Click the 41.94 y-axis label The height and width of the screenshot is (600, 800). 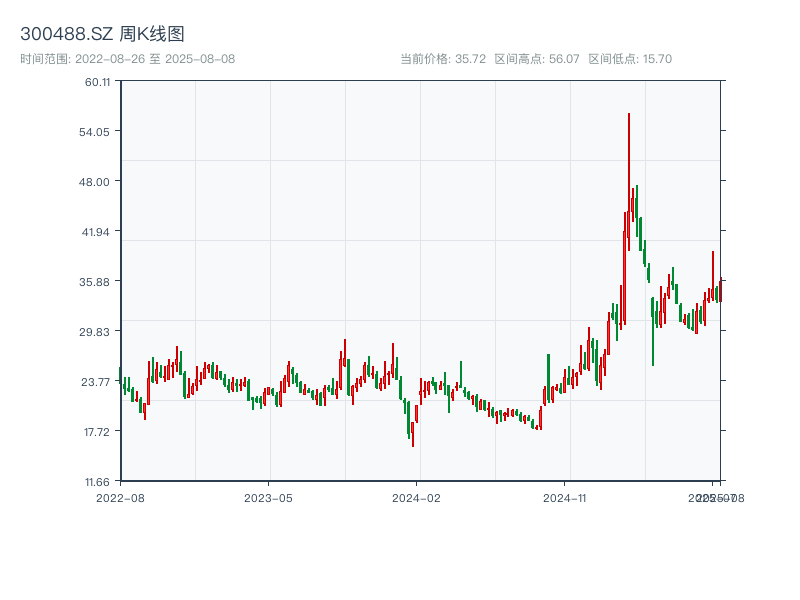point(97,232)
